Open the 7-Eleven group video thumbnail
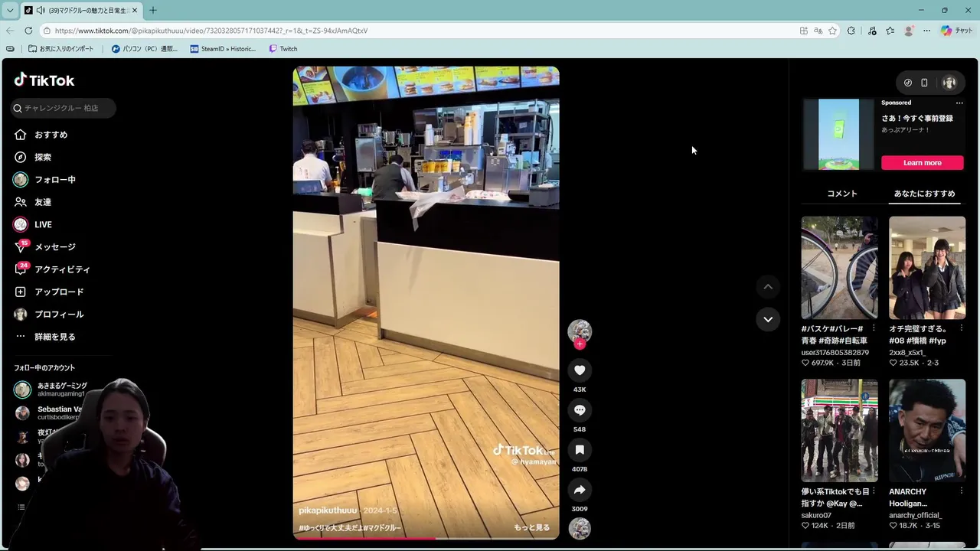Image resolution: width=980 pixels, height=551 pixels. coord(840,431)
